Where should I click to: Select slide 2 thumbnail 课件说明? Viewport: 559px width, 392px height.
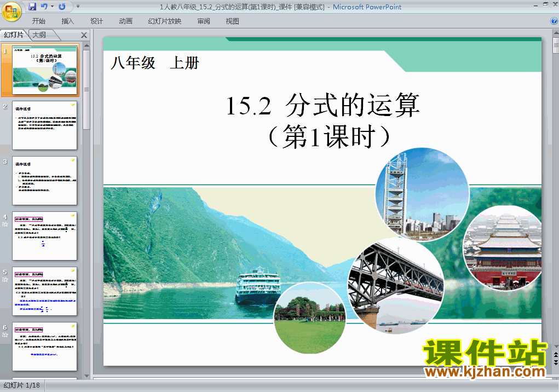(44, 125)
